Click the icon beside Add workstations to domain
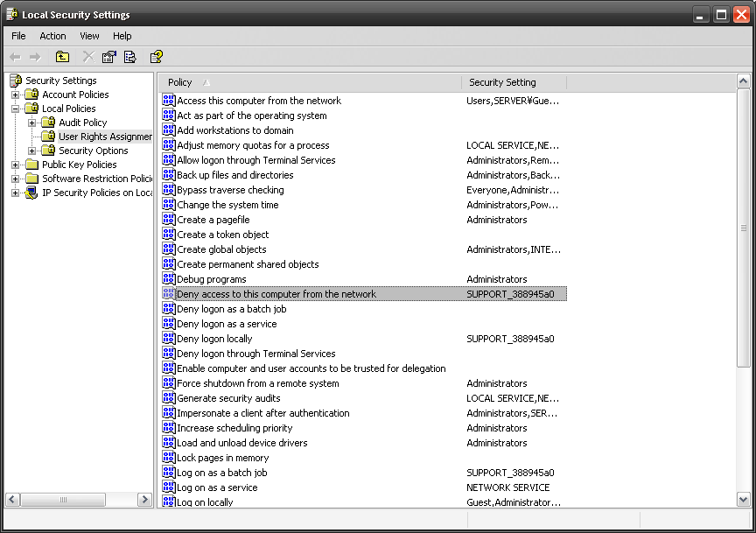 point(168,130)
